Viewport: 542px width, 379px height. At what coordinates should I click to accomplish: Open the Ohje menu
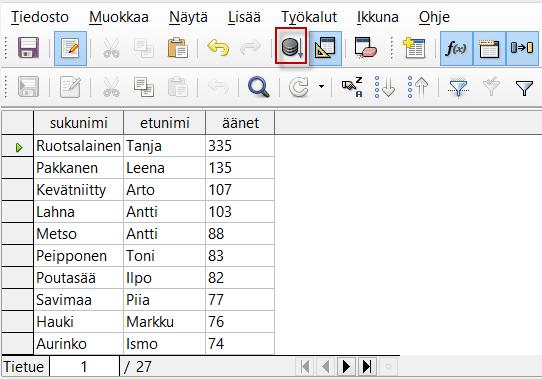point(434,17)
